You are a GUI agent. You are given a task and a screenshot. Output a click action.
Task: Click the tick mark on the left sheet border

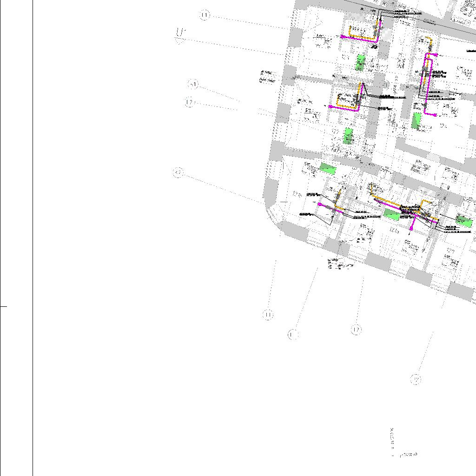coord(4,306)
